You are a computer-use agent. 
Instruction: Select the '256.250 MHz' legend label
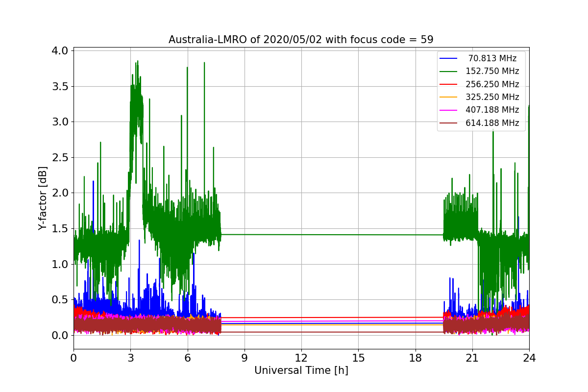tap(492, 84)
